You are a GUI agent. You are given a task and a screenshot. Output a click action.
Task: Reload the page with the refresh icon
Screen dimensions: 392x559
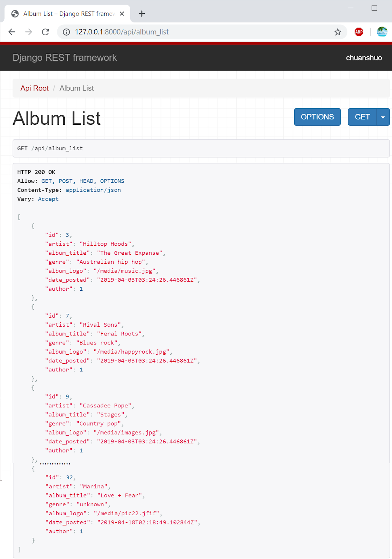point(45,32)
